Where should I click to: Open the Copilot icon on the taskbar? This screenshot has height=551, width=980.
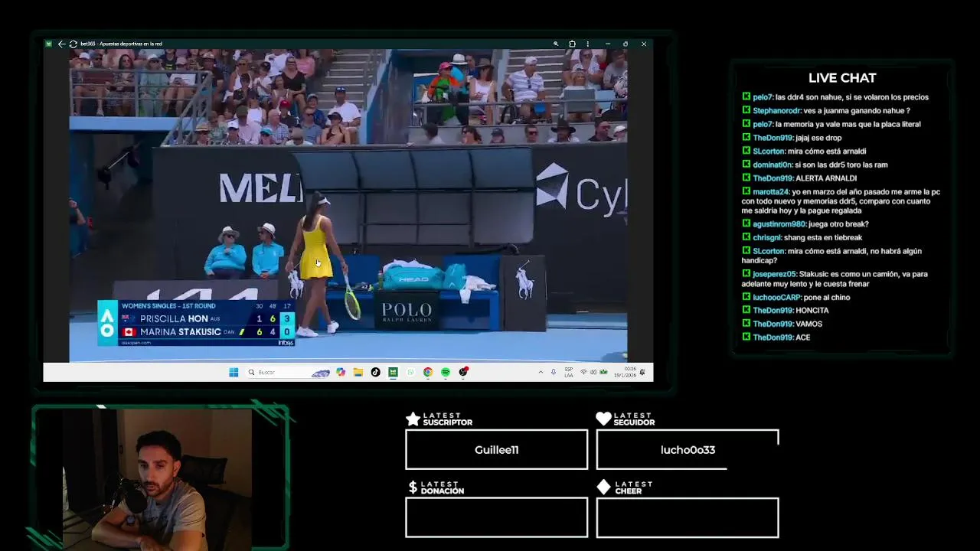click(341, 372)
